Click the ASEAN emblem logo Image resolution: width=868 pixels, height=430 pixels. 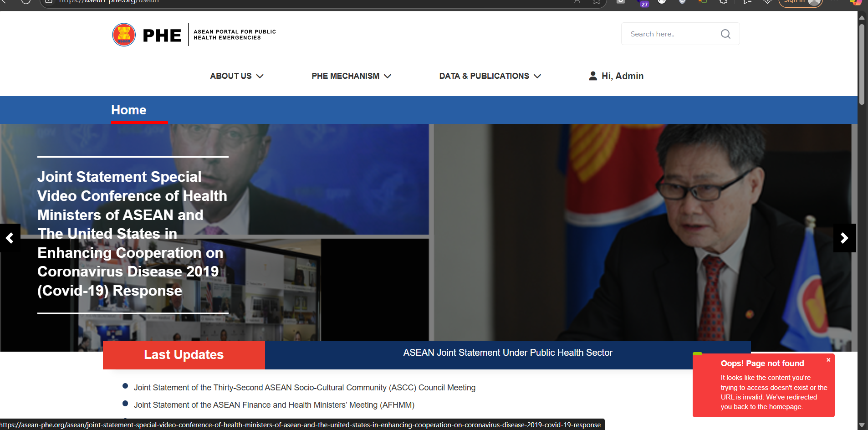click(x=124, y=35)
